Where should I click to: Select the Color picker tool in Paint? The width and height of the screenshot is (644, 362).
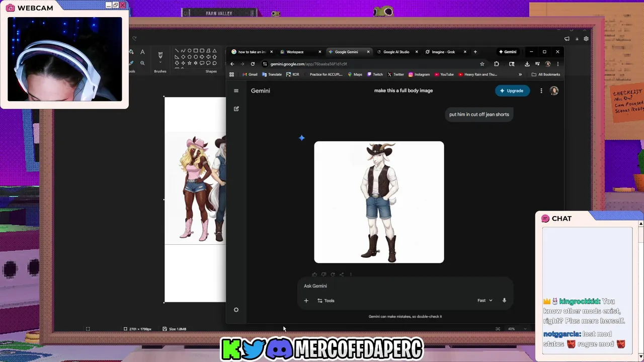pos(131,63)
